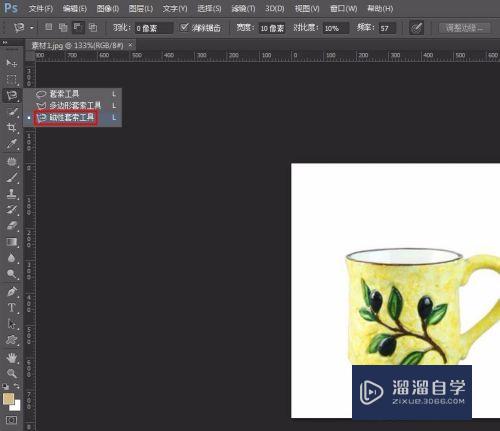Viewport: 500px width, 431px height.
Task: Open the 编辑(E) menu
Action: (75, 8)
